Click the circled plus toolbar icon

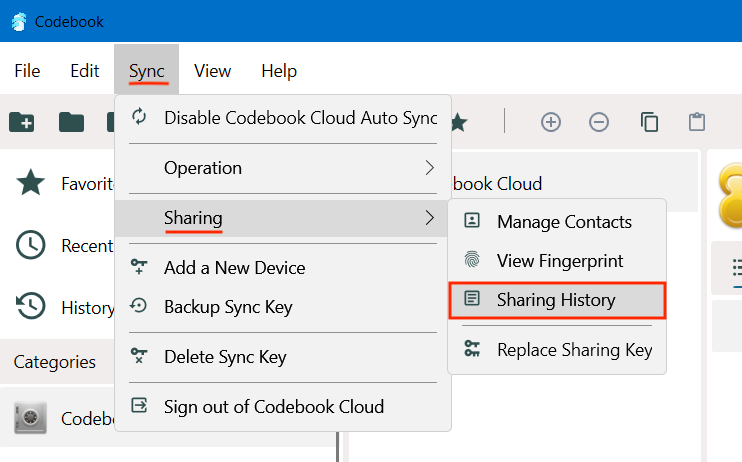(x=551, y=122)
